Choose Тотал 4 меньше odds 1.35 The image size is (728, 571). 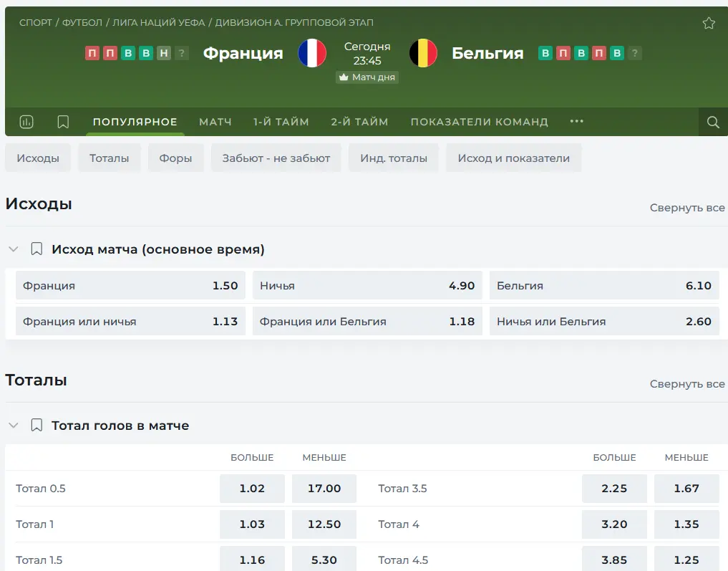(686, 524)
